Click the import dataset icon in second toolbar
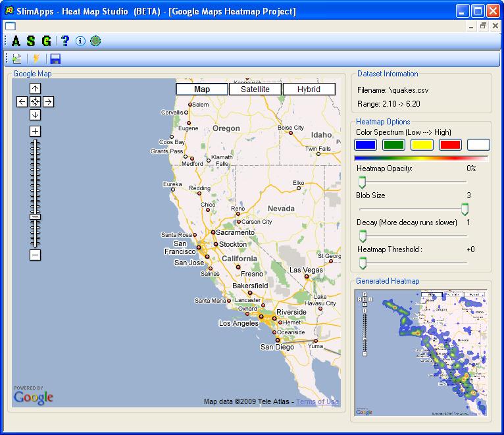This screenshot has height=435, width=504. click(16, 59)
